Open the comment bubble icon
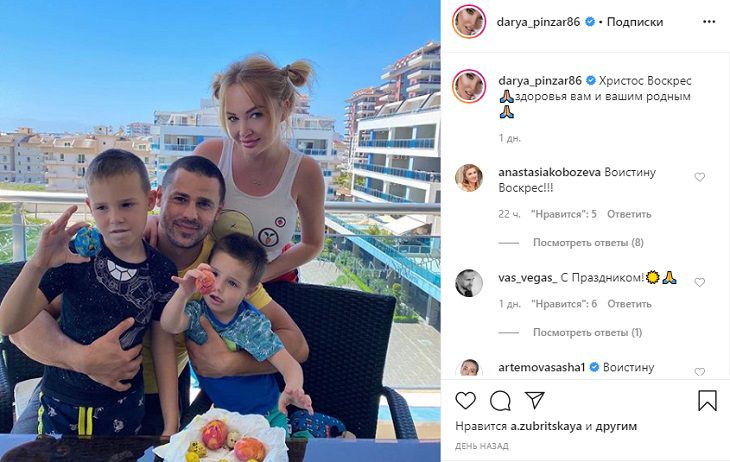 tap(500, 401)
